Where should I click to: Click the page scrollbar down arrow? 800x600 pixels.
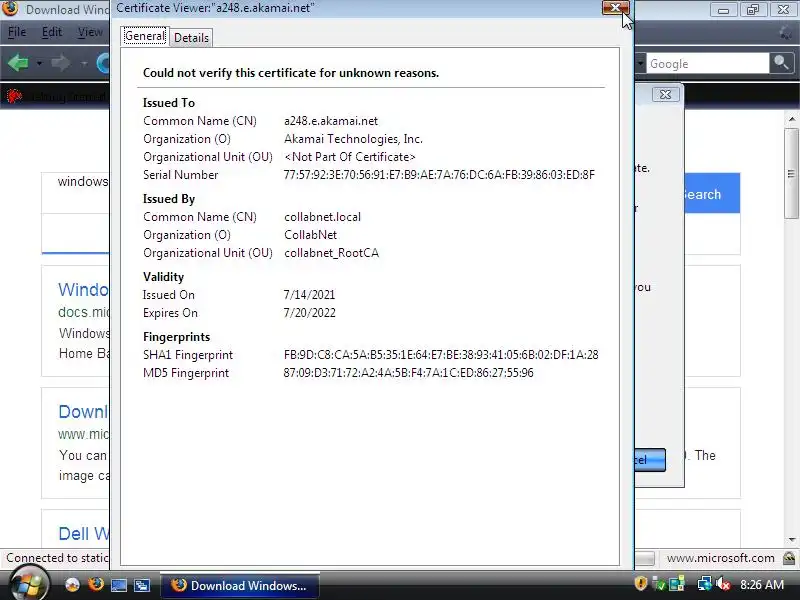792,540
